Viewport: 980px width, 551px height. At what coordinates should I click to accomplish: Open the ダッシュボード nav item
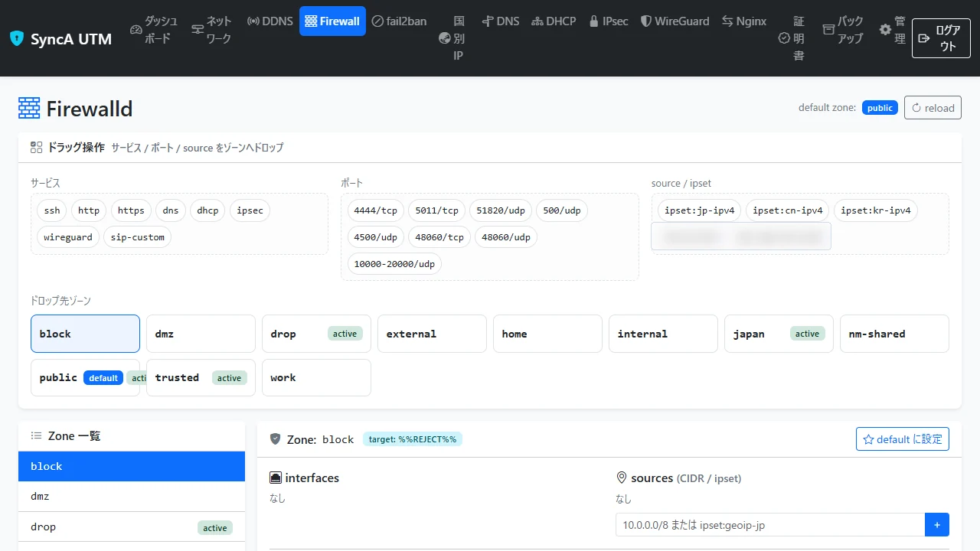point(154,30)
